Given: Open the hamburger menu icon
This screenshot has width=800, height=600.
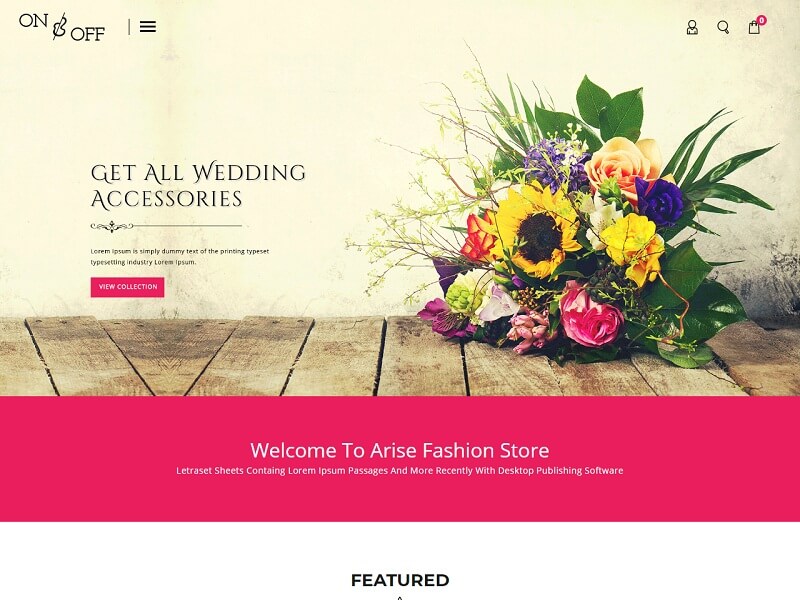Looking at the screenshot, I should pos(147,27).
